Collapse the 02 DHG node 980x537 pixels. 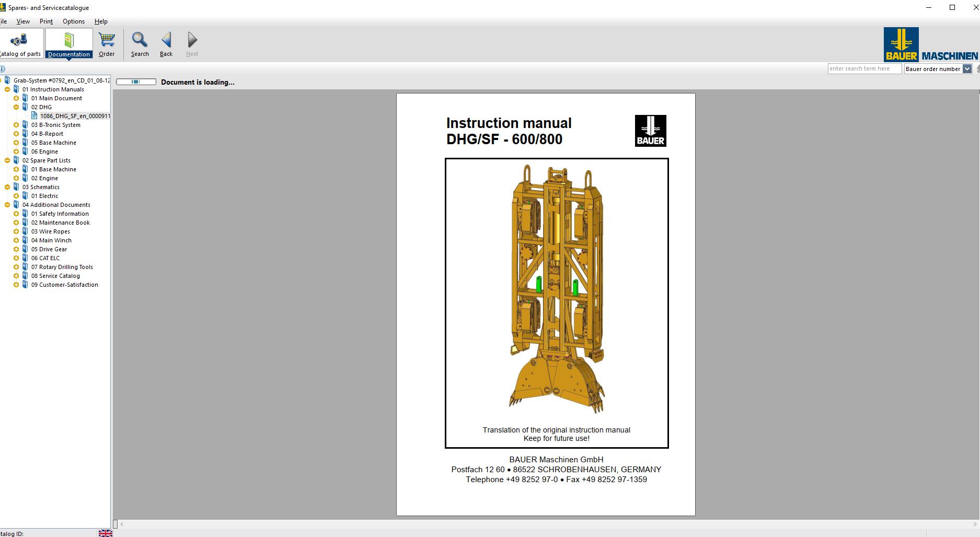click(x=16, y=107)
